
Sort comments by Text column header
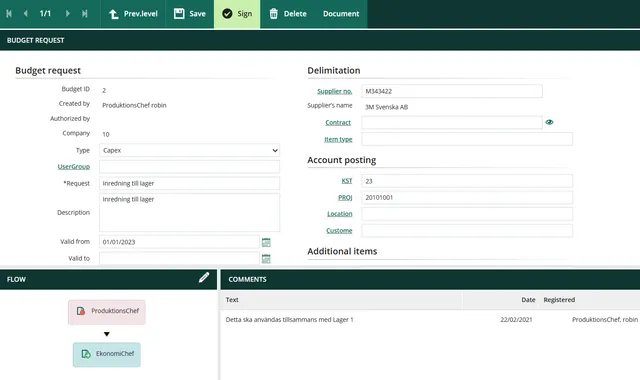tap(232, 300)
